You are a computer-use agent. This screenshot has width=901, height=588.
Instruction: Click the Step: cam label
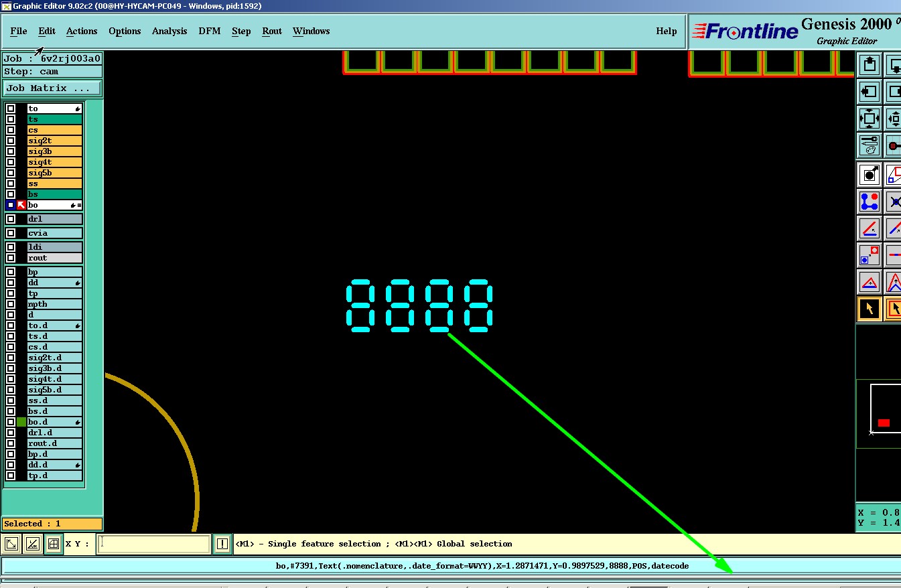[52, 72]
